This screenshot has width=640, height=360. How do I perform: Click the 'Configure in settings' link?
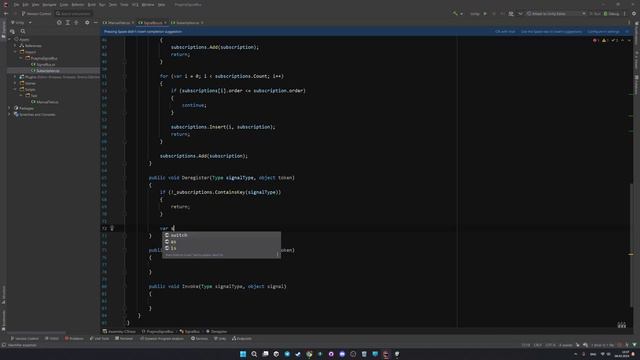click(603, 31)
